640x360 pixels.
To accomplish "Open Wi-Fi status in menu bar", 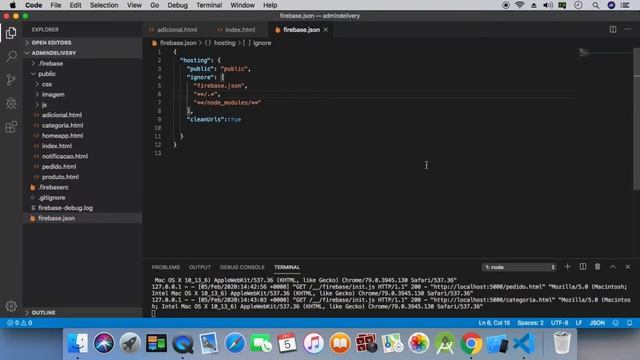I will (519, 5).
